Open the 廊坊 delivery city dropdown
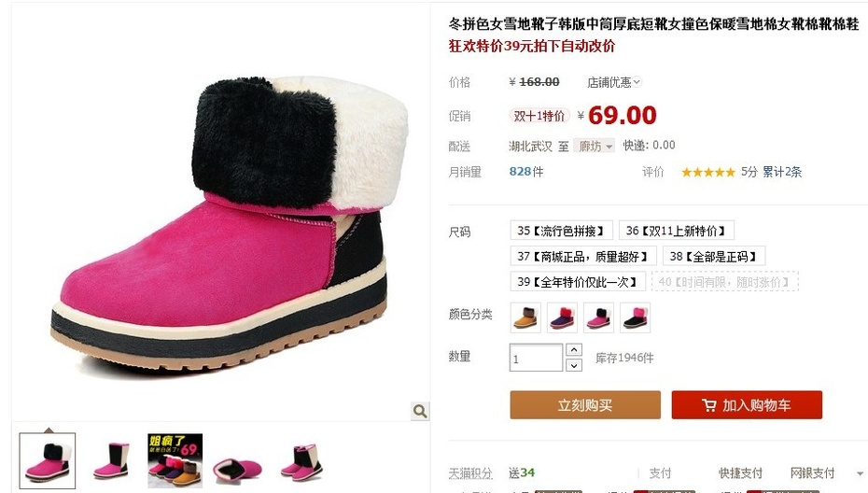Image resolution: width=868 pixels, height=493 pixels. (x=594, y=146)
